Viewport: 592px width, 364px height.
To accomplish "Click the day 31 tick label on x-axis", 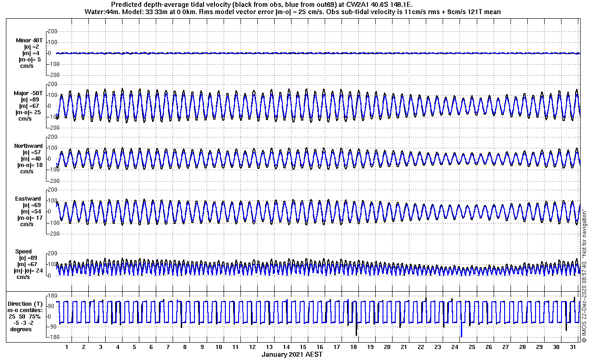I will (572, 347).
